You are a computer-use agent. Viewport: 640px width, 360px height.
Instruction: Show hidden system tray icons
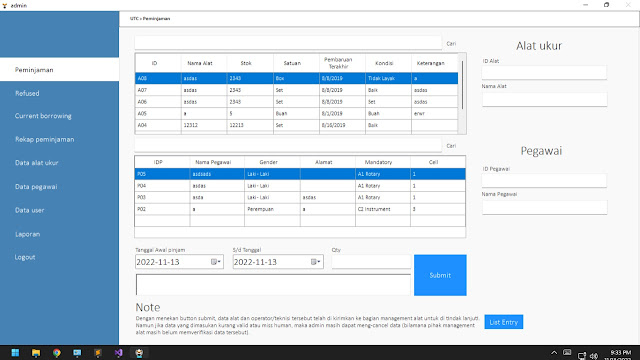(x=554, y=353)
